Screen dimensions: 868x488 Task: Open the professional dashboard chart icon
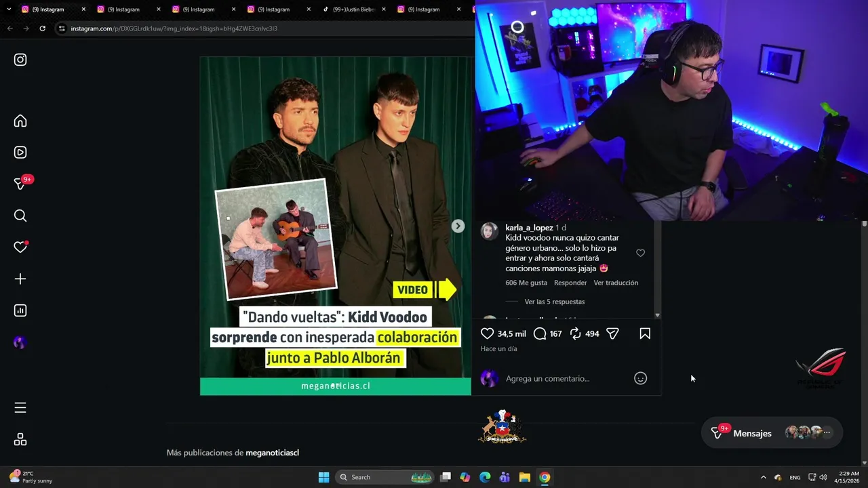[20, 310]
